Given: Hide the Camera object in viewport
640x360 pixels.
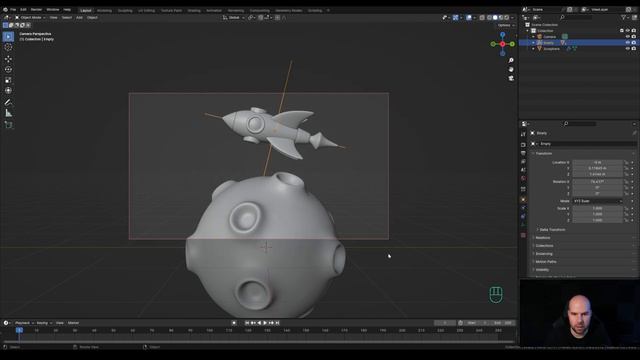Looking at the screenshot, I should (628, 36).
